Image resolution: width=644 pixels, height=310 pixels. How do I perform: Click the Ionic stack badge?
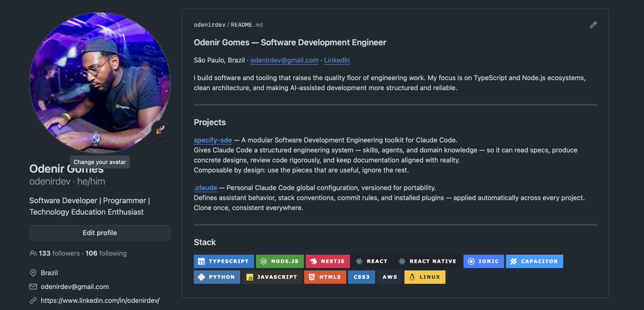(x=484, y=262)
